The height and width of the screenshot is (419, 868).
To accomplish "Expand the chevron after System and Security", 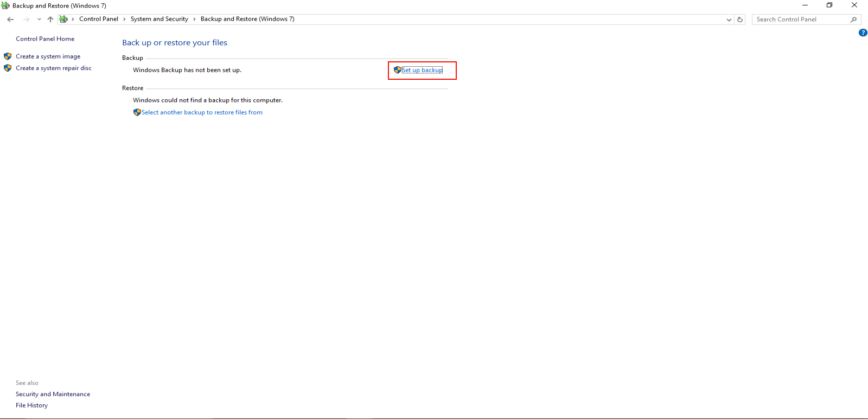I will point(194,19).
